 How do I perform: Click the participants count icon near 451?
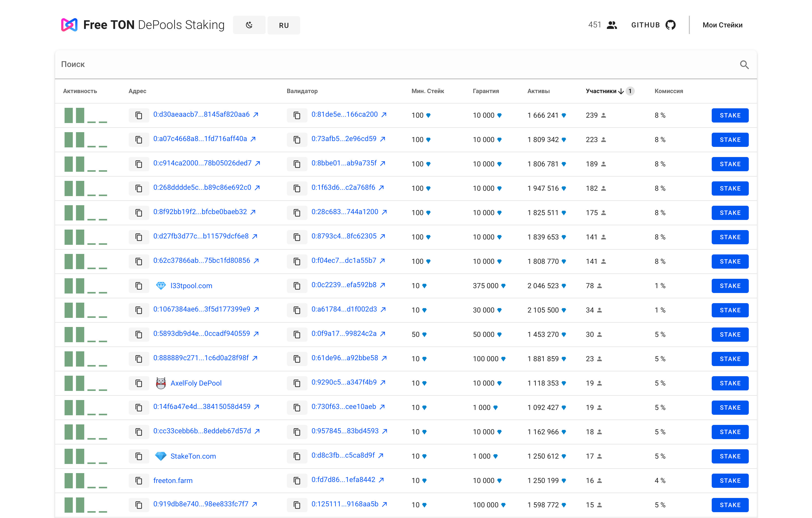coord(612,25)
